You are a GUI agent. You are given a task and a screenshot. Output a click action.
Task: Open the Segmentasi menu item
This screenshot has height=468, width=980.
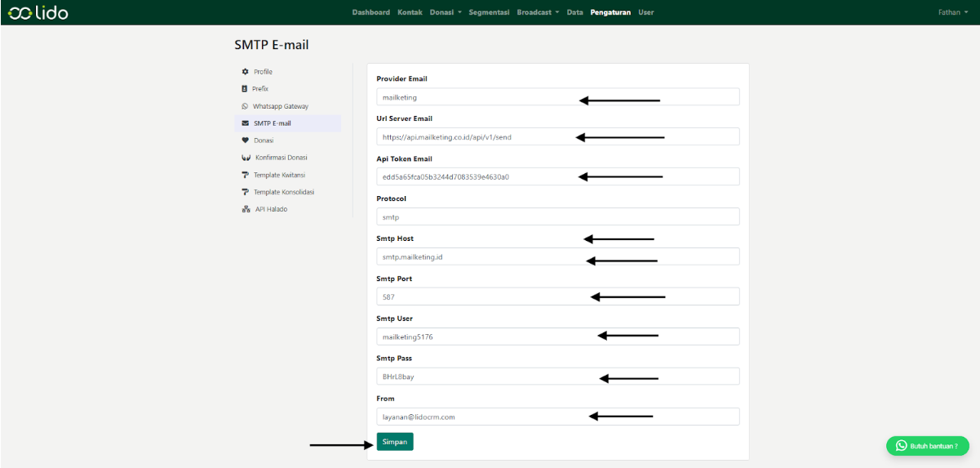pos(489,12)
